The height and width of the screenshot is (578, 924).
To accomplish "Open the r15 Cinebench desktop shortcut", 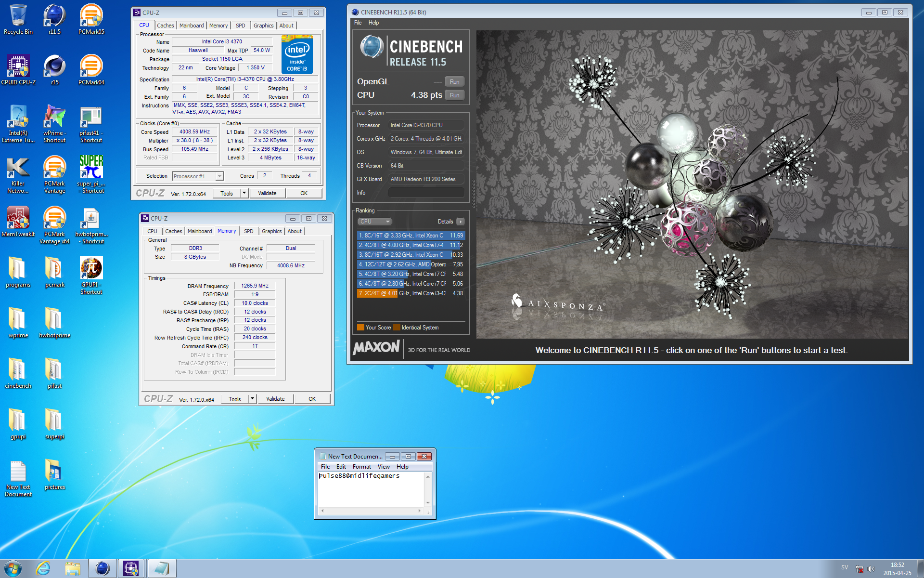I will coord(54,70).
